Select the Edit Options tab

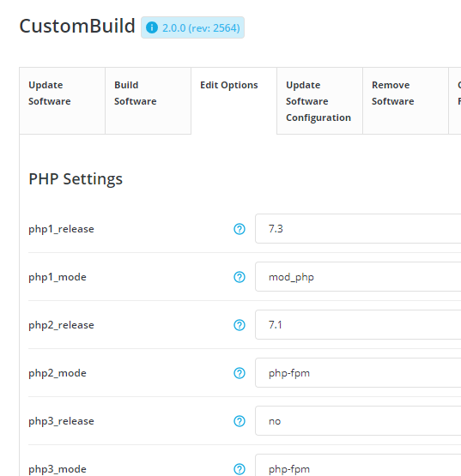234,101
